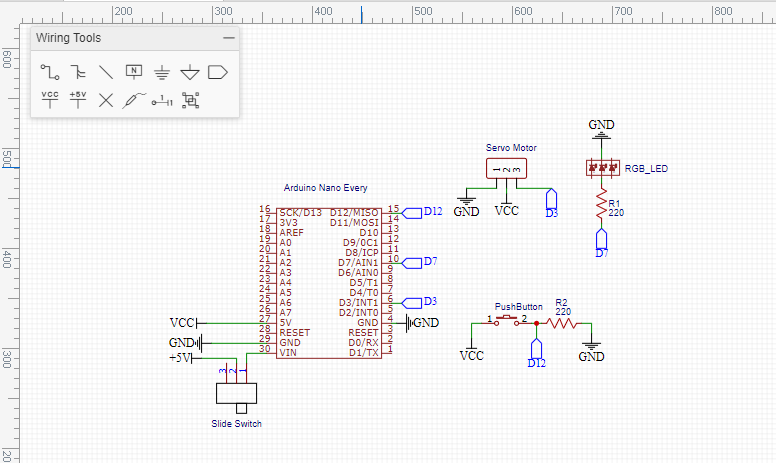Select the Bus tool in Wiring Tools
The height and width of the screenshot is (463, 776).
coord(78,73)
